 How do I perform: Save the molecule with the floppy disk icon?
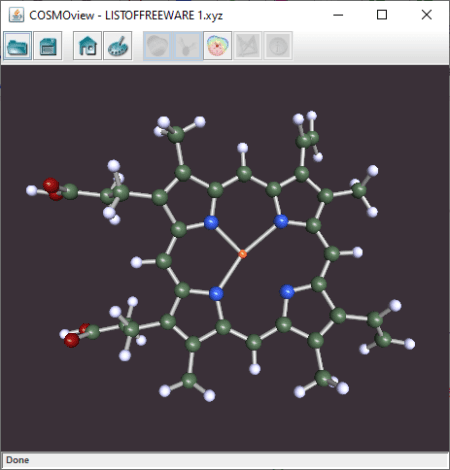(x=48, y=46)
